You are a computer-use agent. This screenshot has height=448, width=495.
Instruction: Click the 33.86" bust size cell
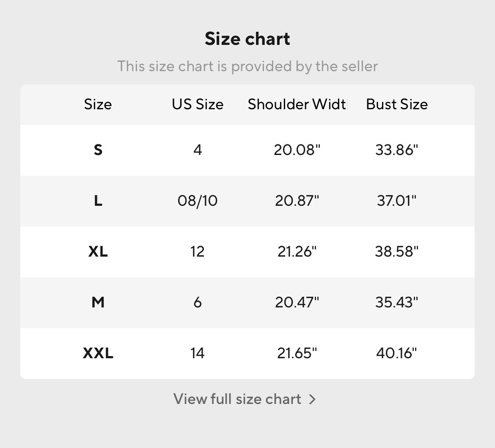coord(397,150)
